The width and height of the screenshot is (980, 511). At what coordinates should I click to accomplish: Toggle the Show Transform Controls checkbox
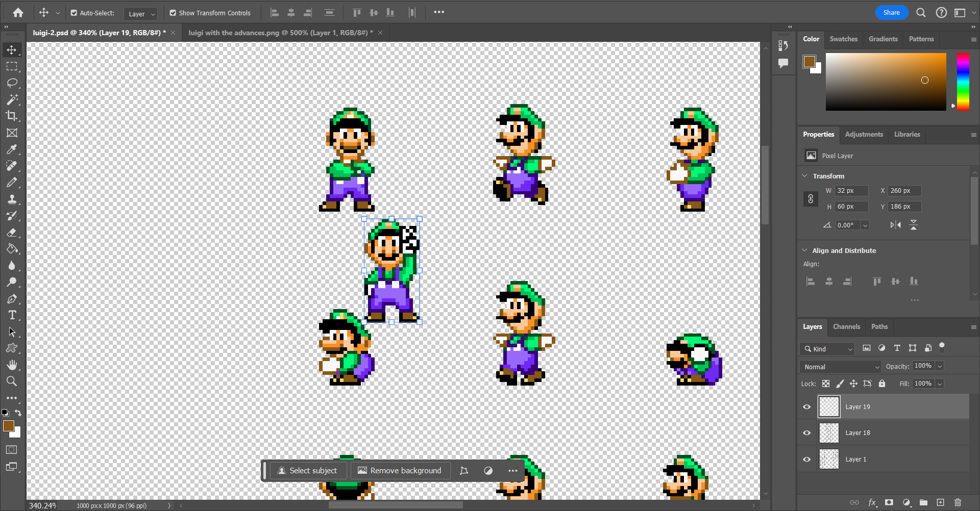coord(173,13)
